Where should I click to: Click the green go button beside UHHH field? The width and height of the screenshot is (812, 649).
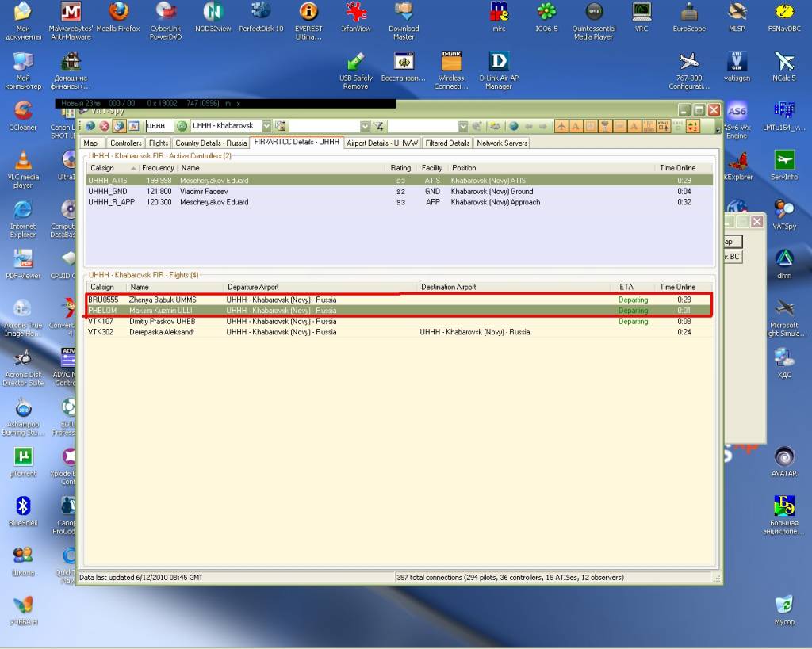tap(182, 126)
